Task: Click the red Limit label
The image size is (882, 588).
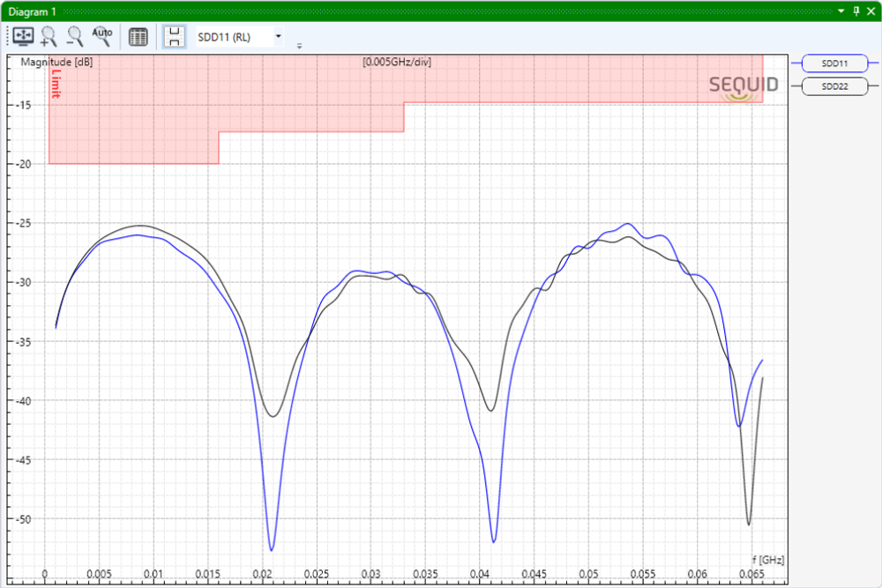Action: click(56, 83)
